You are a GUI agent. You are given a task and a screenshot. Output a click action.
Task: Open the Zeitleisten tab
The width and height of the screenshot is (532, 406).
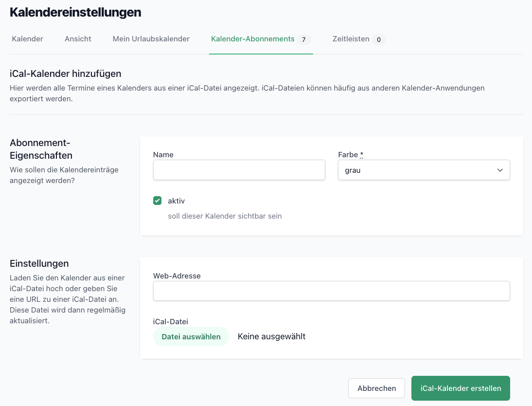click(351, 39)
